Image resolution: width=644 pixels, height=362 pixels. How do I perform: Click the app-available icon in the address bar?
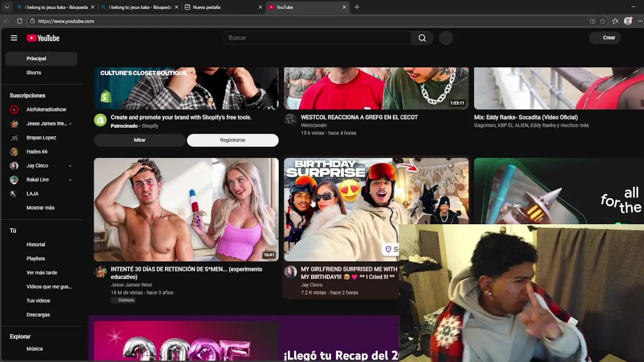pos(593,21)
